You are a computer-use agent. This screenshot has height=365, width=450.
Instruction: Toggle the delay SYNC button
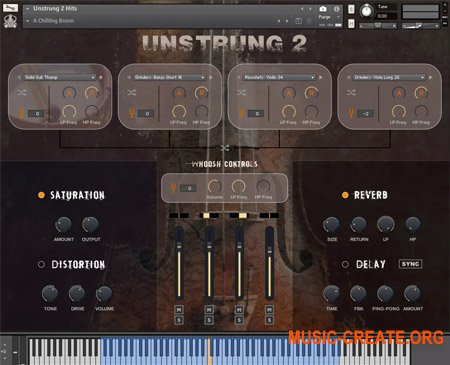(x=410, y=264)
